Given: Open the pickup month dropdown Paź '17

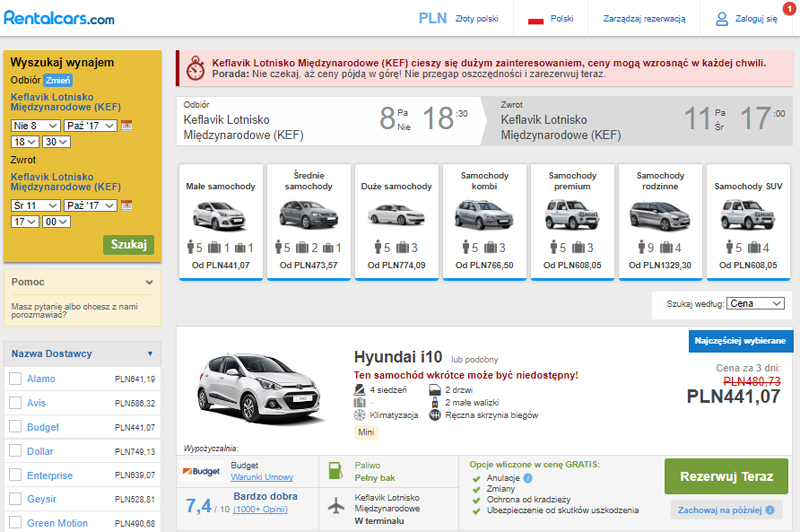Looking at the screenshot, I should tap(91, 125).
